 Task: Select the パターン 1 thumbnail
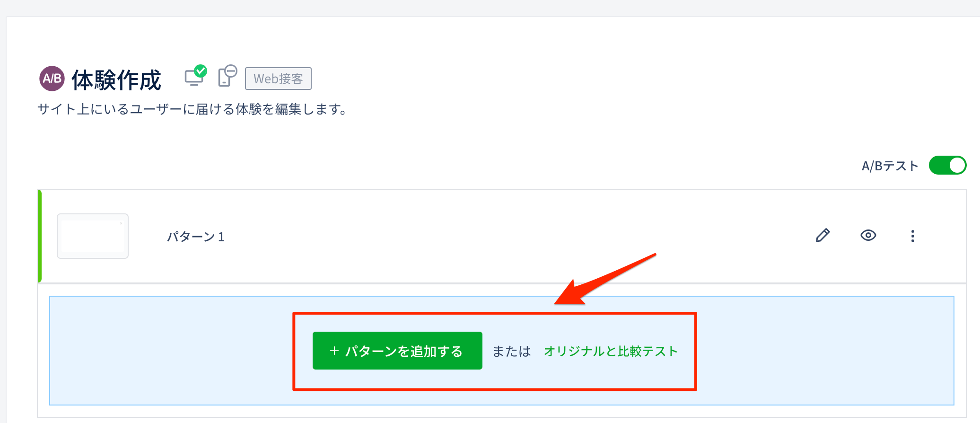pyautogui.click(x=93, y=236)
